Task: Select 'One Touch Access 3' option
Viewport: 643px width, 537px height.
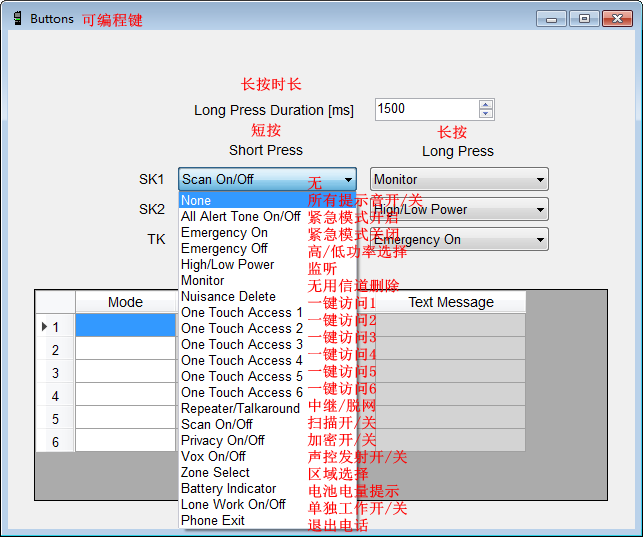Action: (x=241, y=344)
